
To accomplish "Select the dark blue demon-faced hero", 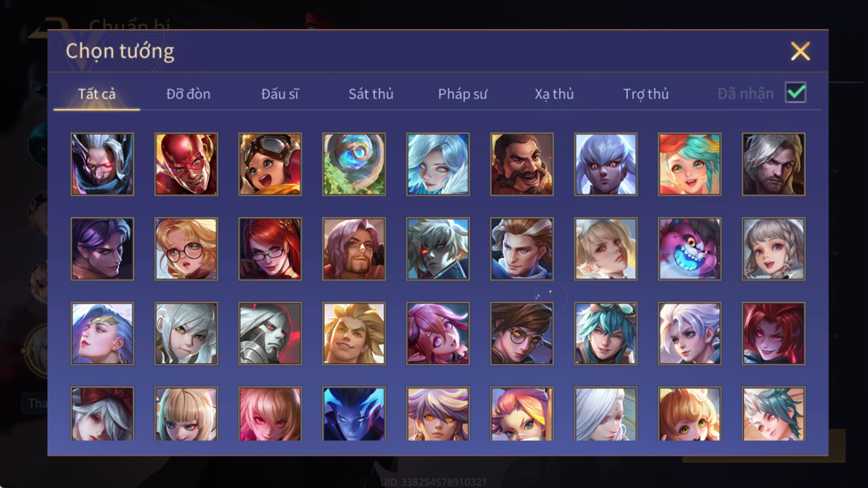I will click(x=354, y=413).
